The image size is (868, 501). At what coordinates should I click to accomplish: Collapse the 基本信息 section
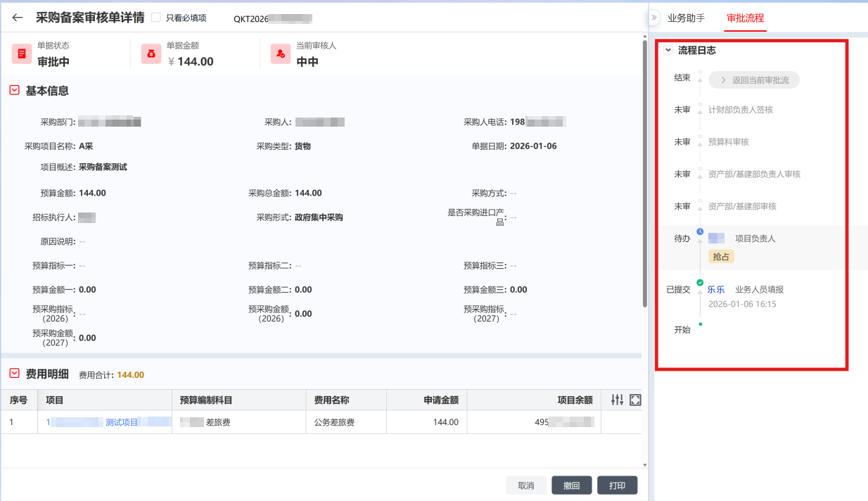click(x=14, y=90)
